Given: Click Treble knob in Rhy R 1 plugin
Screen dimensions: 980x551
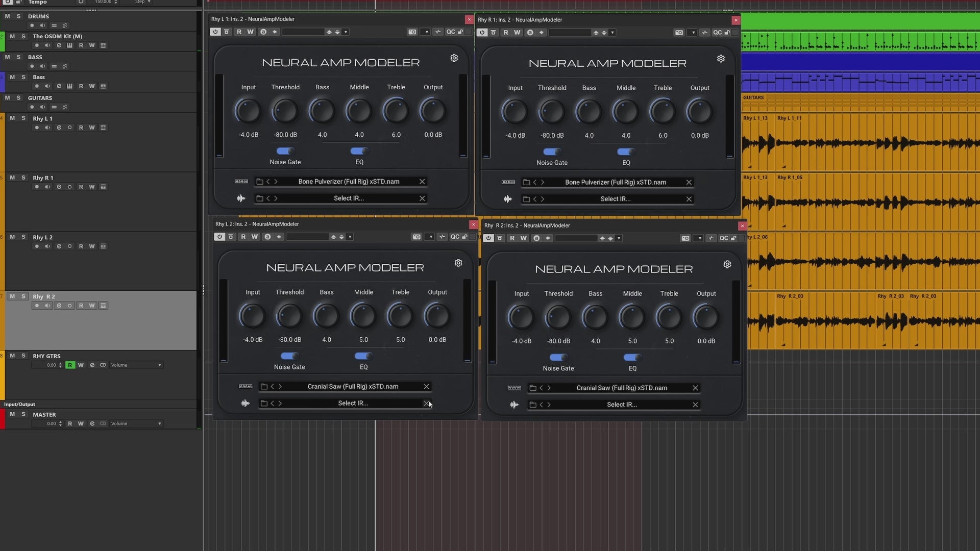Looking at the screenshot, I should point(663,112).
